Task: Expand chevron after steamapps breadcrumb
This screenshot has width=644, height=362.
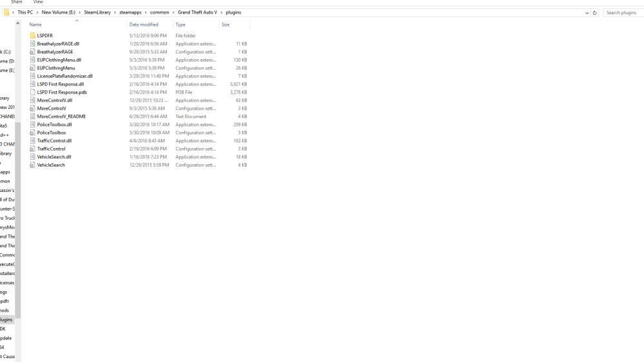Action: pos(146,12)
